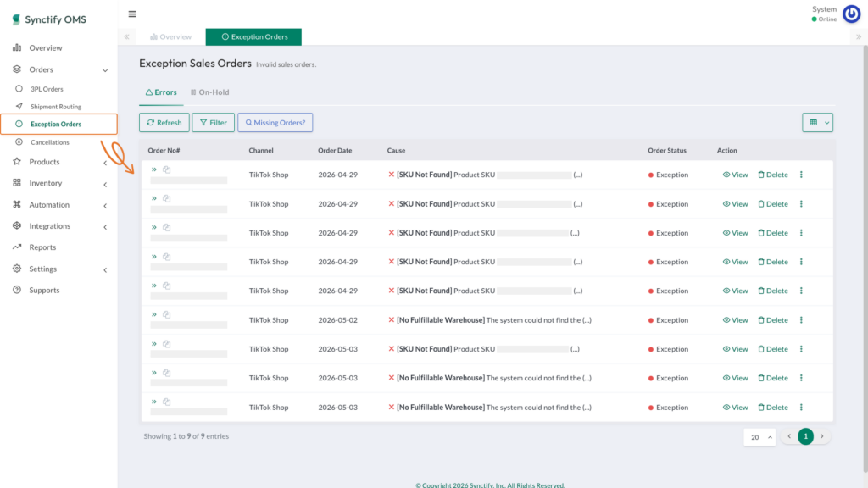The image size is (868, 488).
Task: Click the Channel column header
Action: [261, 151]
